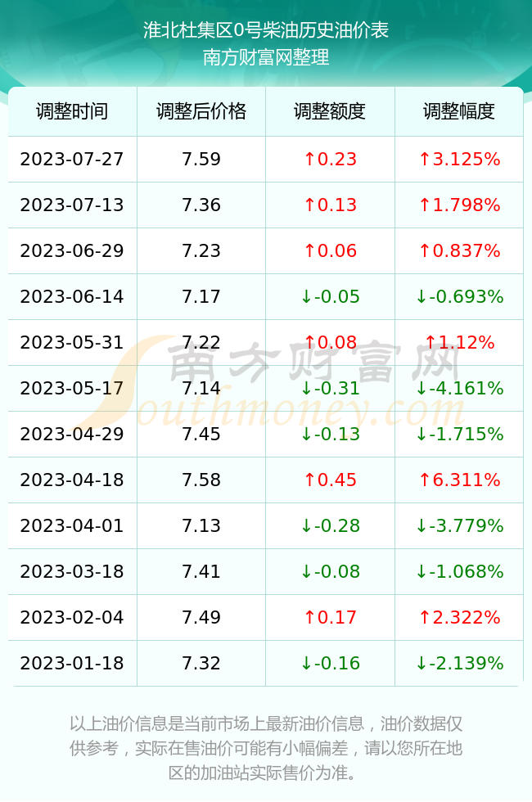Select the ↑6.311% percentage cell

459,480
